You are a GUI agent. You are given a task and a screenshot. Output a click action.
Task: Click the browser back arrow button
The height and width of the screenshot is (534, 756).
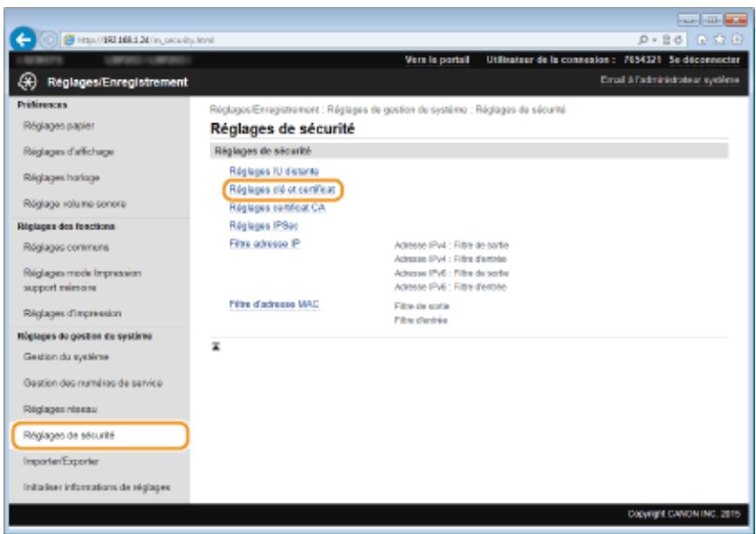click(x=23, y=40)
